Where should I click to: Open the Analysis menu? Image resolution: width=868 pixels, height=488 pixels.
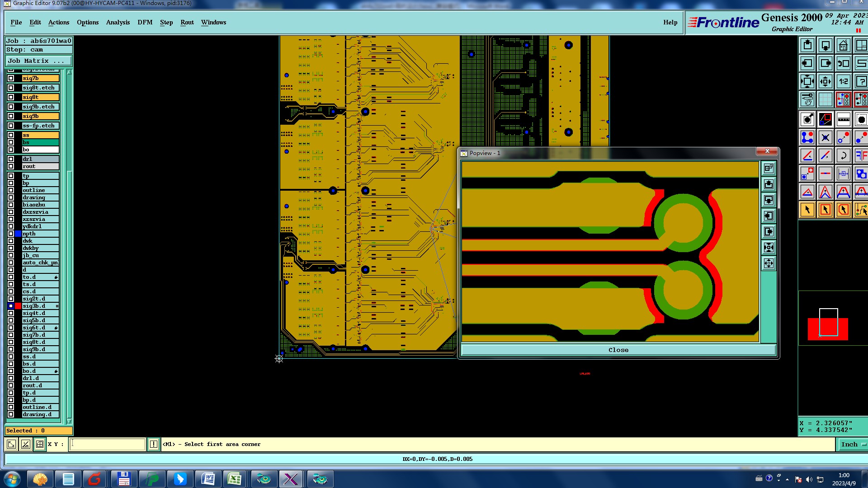coord(118,22)
